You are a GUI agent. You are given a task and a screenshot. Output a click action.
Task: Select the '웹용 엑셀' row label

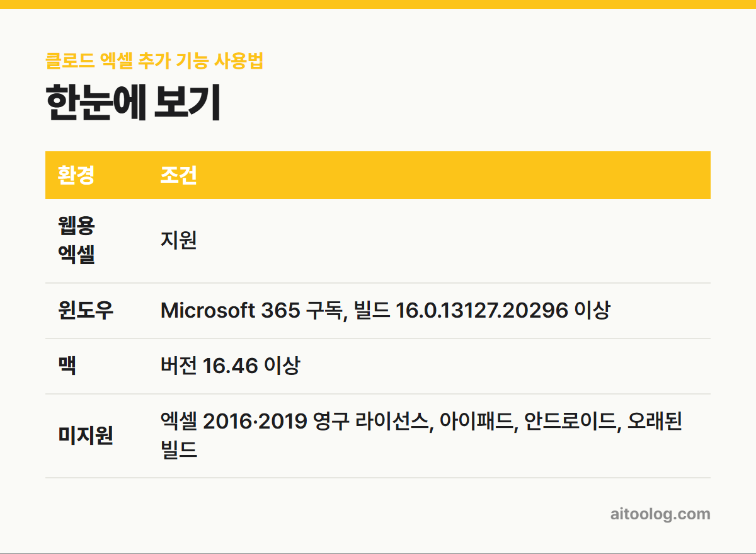pos(76,240)
